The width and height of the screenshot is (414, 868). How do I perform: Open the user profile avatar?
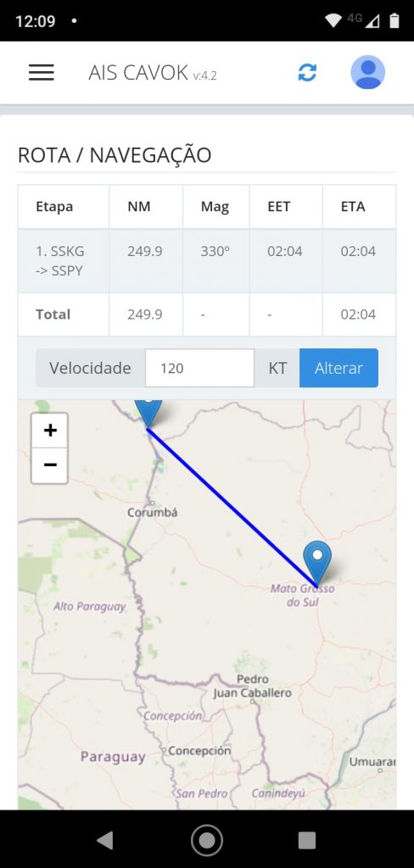pos(368,72)
